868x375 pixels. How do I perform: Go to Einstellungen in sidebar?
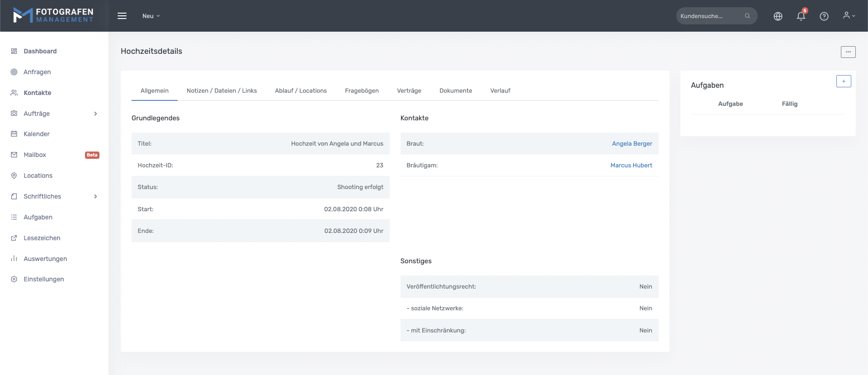pos(43,279)
